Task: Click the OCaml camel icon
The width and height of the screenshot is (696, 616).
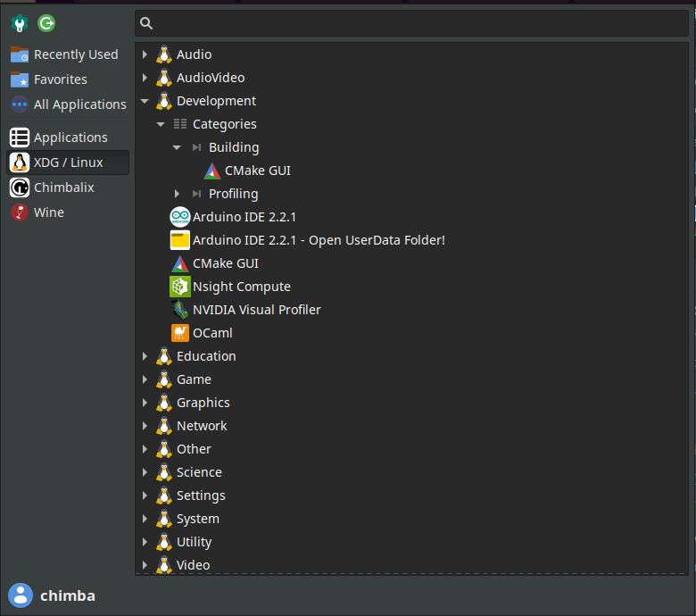Action: 180,333
